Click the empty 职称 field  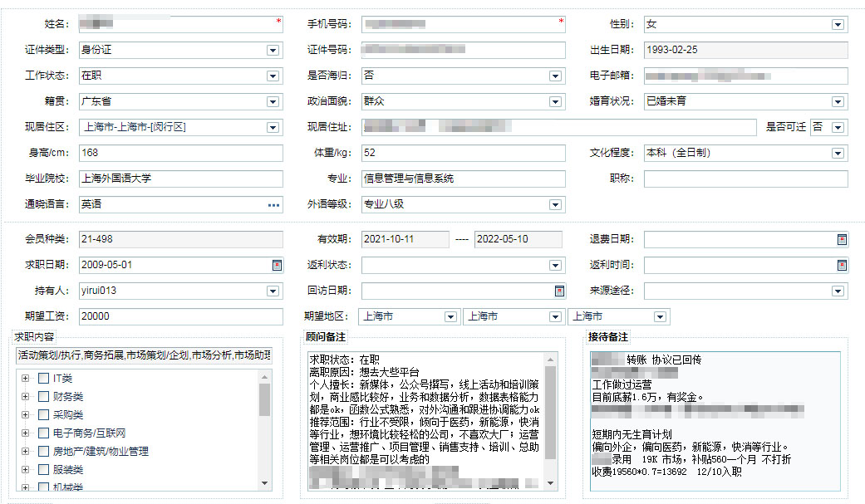(x=746, y=179)
